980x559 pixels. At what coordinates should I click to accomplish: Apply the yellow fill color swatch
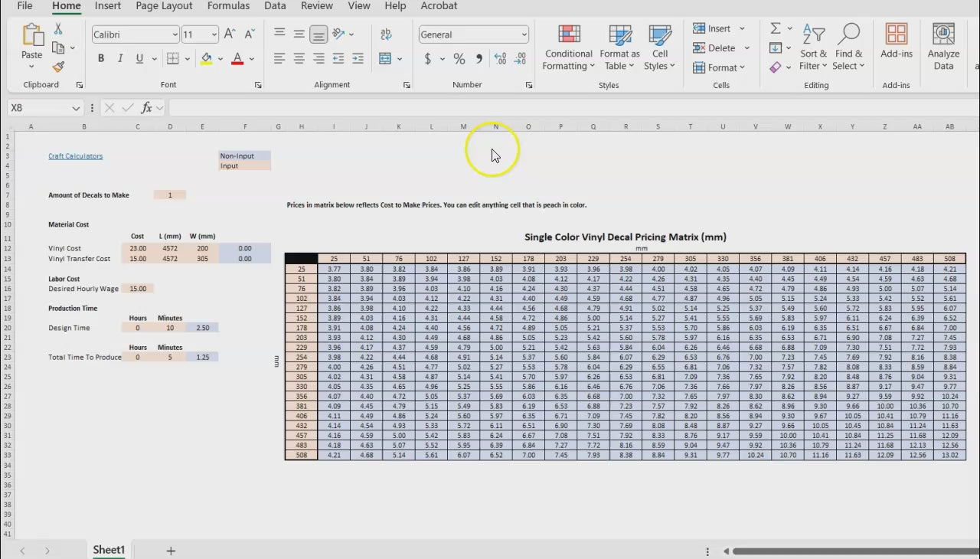(x=206, y=59)
